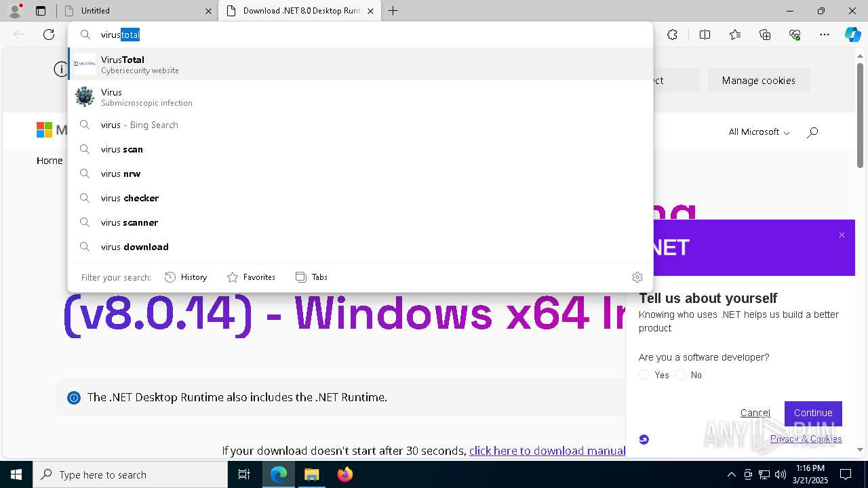This screenshot has height=488, width=868.
Task: Toggle Split screen view icon
Action: 705,35
